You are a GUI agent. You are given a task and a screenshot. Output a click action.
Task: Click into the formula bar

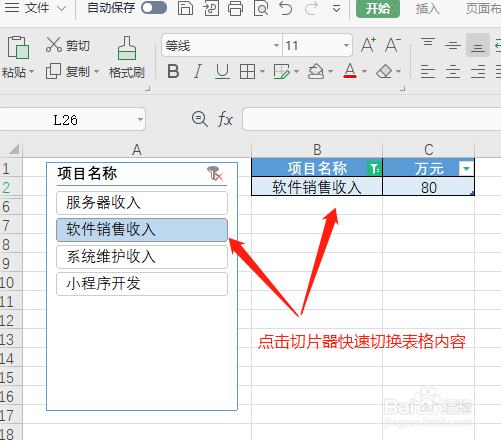point(372,119)
